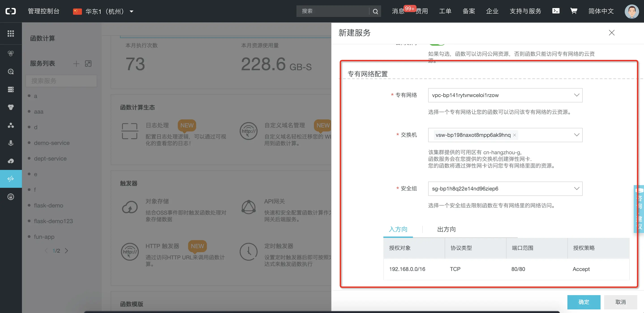Click the user avatar in header
Image resolution: width=644 pixels, height=313 pixels.
coord(631,11)
